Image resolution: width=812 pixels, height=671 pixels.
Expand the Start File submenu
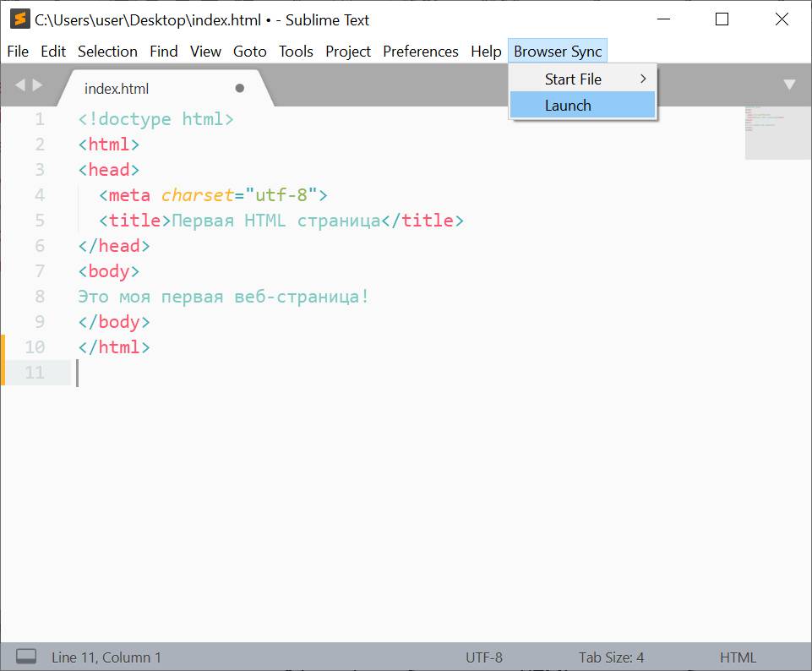click(x=582, y=79)
